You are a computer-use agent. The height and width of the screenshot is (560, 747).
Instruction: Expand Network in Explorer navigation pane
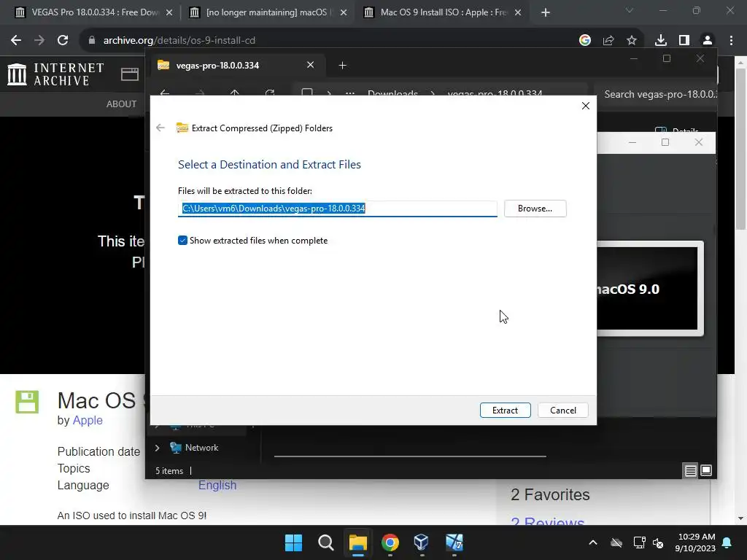click(158, 448)
